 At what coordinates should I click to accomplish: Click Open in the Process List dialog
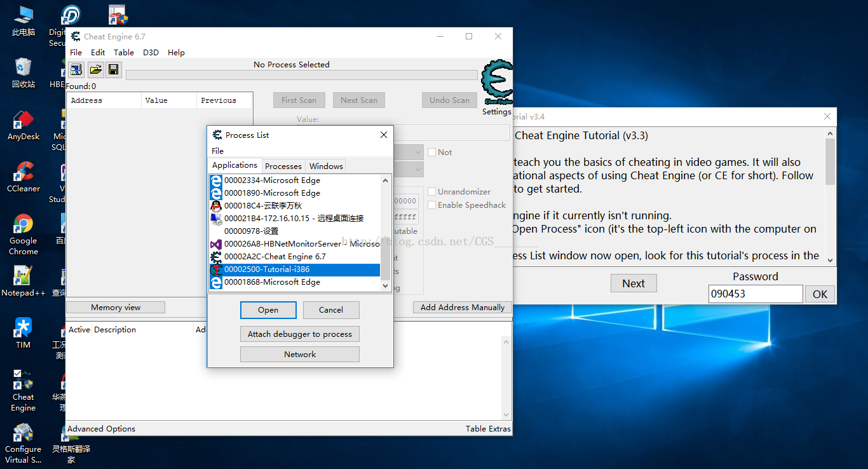pos(268,310)
